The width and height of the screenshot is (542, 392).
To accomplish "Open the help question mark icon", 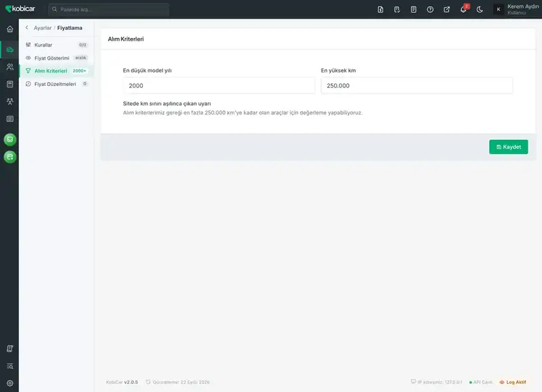I will tap(430, 9).
